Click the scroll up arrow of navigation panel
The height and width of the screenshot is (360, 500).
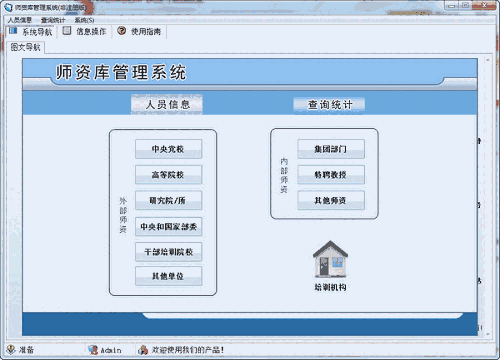[488, 61]
